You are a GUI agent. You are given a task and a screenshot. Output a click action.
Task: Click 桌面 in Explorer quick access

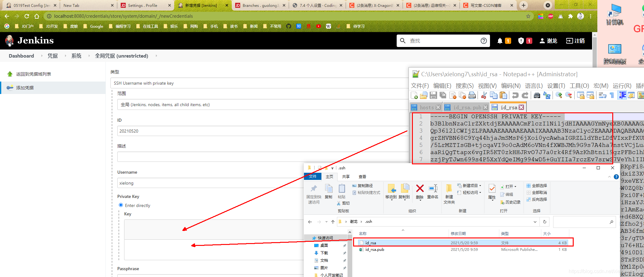point(324,246)
